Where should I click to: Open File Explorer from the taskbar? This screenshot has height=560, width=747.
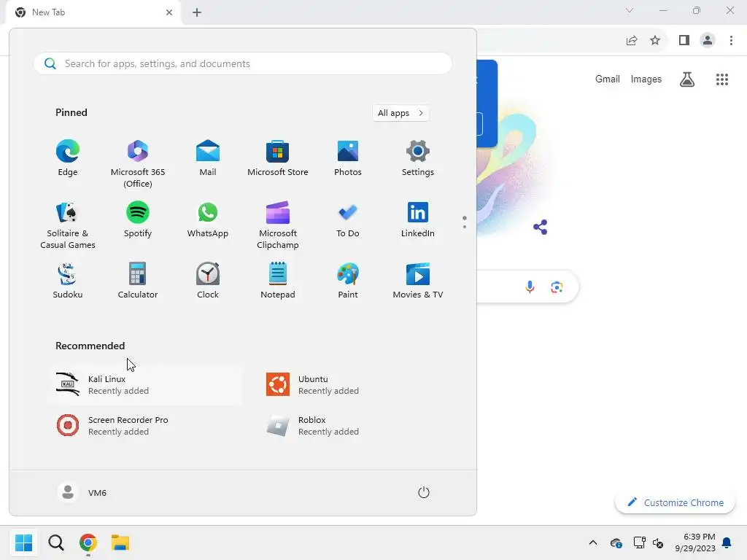point(120,542)
